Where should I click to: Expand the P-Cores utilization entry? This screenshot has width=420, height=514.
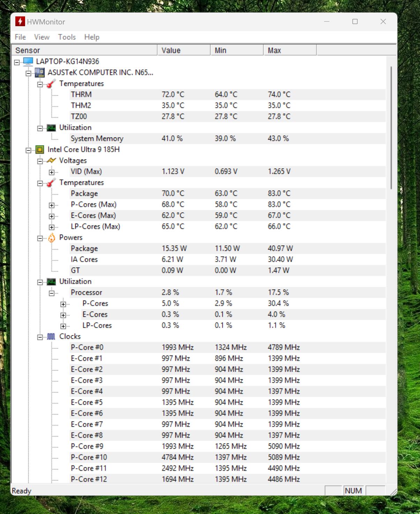pyautogui.click(x=63, y=304)
